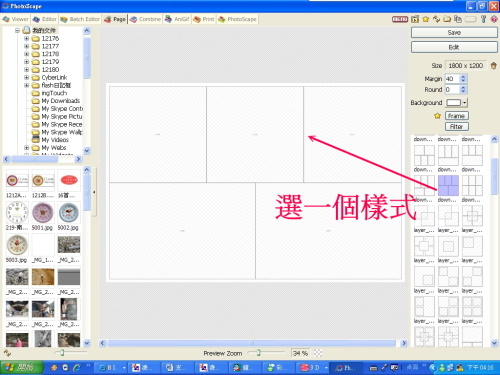Viewport: 500px width, 375px height.
Task: Select the 1212A thumbnail image
Action: (17, 181)
